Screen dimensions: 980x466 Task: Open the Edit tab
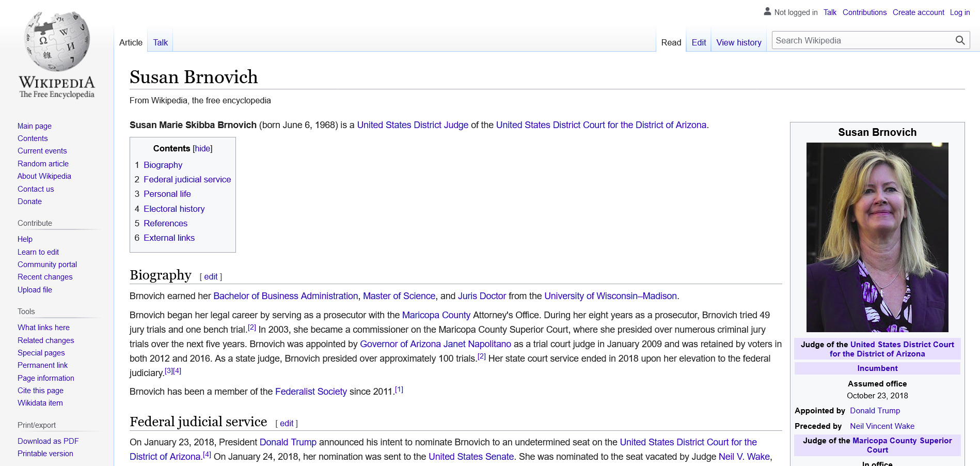click(x=699, y=42)
